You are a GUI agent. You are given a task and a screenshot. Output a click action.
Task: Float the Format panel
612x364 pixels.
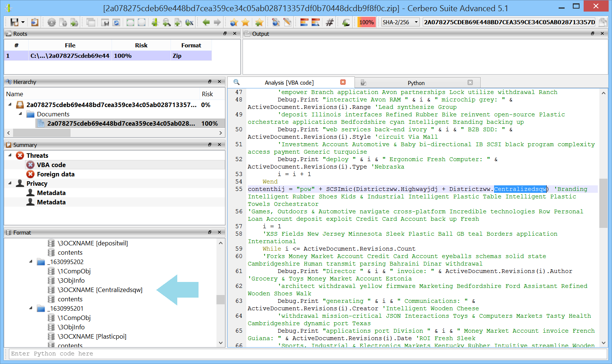(x=210, y=232)
